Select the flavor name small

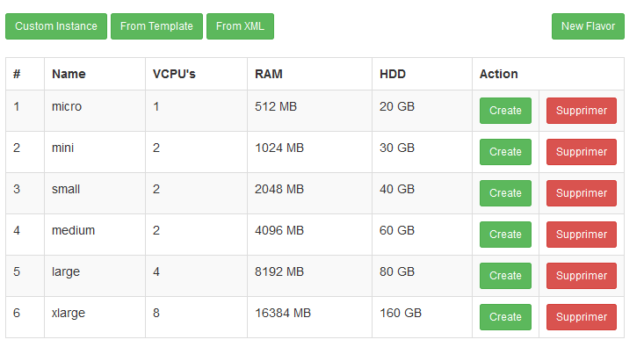point(66,189)
